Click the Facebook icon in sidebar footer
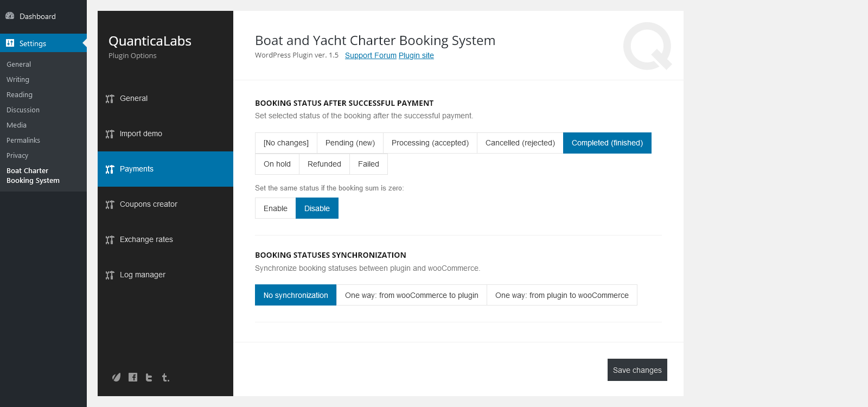 pyautogui.click(x=133, y=377)
